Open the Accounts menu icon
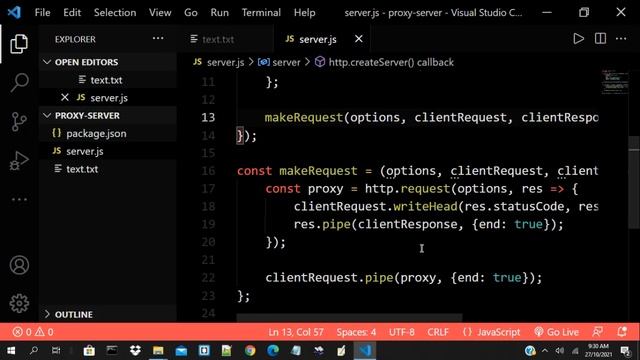This screenshot has width=640, height=360. point(19,265)
